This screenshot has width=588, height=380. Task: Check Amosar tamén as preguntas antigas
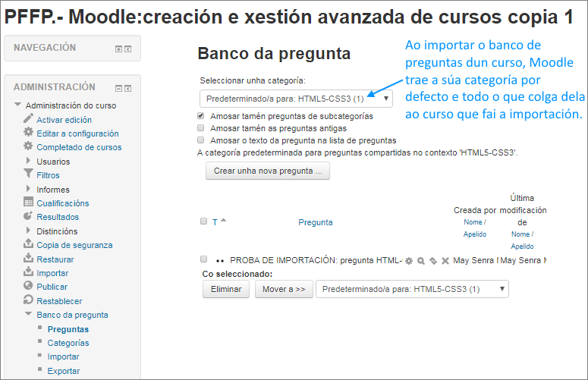[x=201, y=128]
